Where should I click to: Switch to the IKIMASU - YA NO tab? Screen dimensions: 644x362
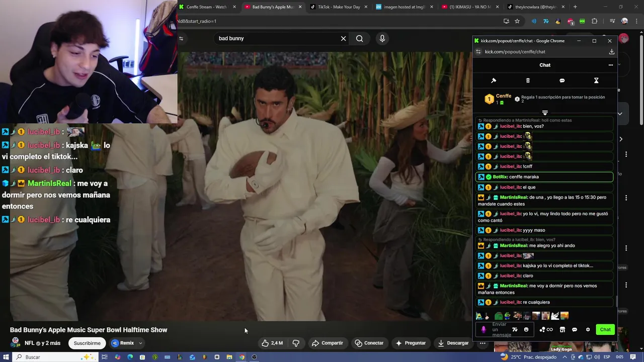[471, 7]
